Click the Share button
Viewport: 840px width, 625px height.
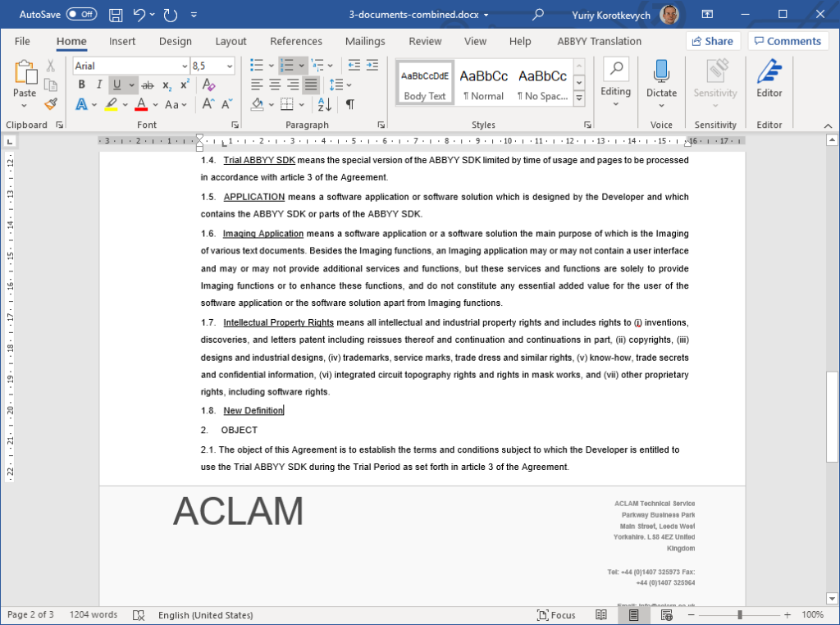pyautogui.click(x=713, y=41)
